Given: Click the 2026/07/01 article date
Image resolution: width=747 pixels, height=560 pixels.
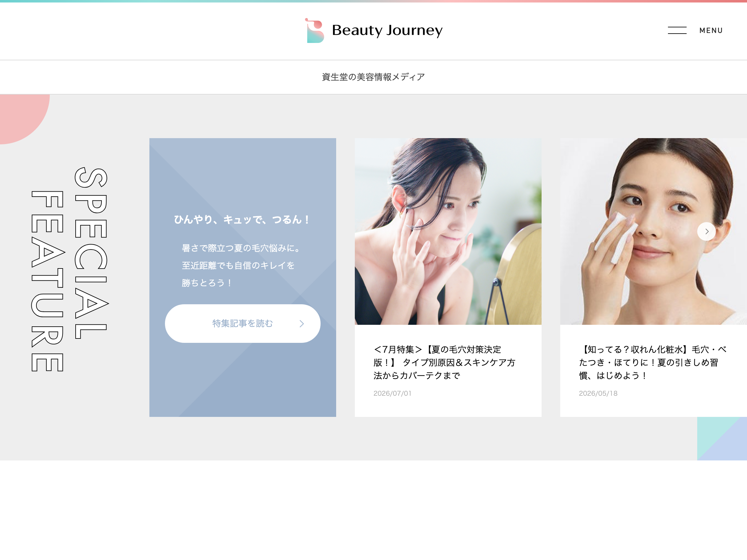Looking at the screenshot, I should click(392, 393).
